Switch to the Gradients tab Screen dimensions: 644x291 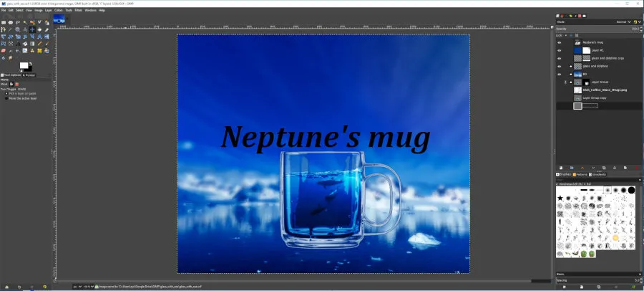597,174
